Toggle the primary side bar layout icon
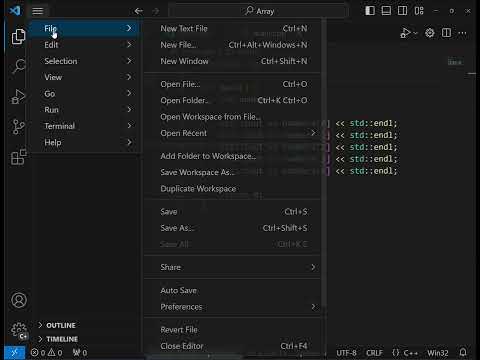 pyautogui.click(x=370, y=11)
